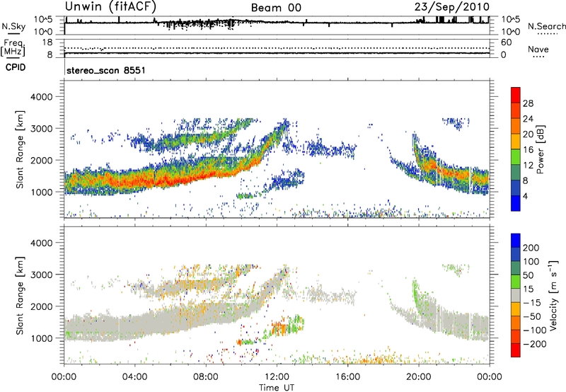Click the 'Nave' legend label
566x392 pixels.
pyautogui.click(x=538, y=49)
